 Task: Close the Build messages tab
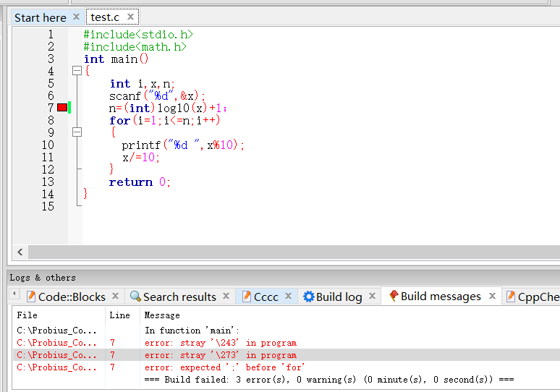[493, 296]
